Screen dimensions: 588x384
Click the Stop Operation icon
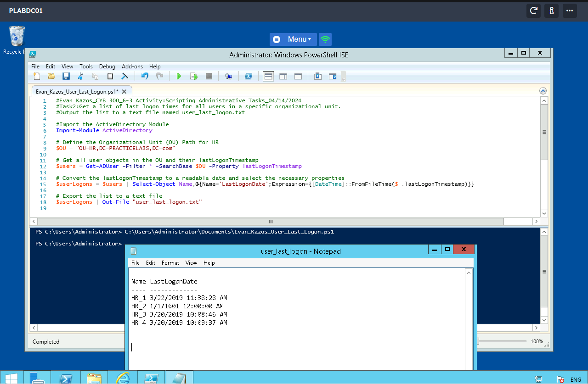click(209, 76)
